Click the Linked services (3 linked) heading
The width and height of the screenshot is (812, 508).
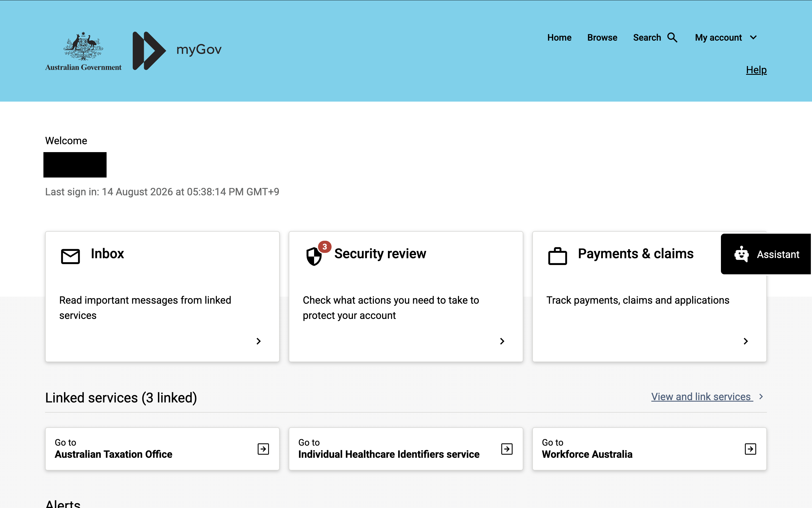(x=121, y=398)
